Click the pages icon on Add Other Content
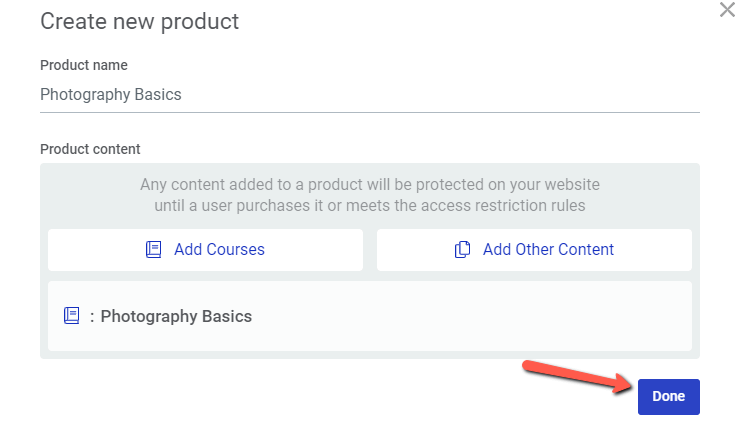This screenshot has width=739, height=431. pyautogui.click(x=462, y=249)
